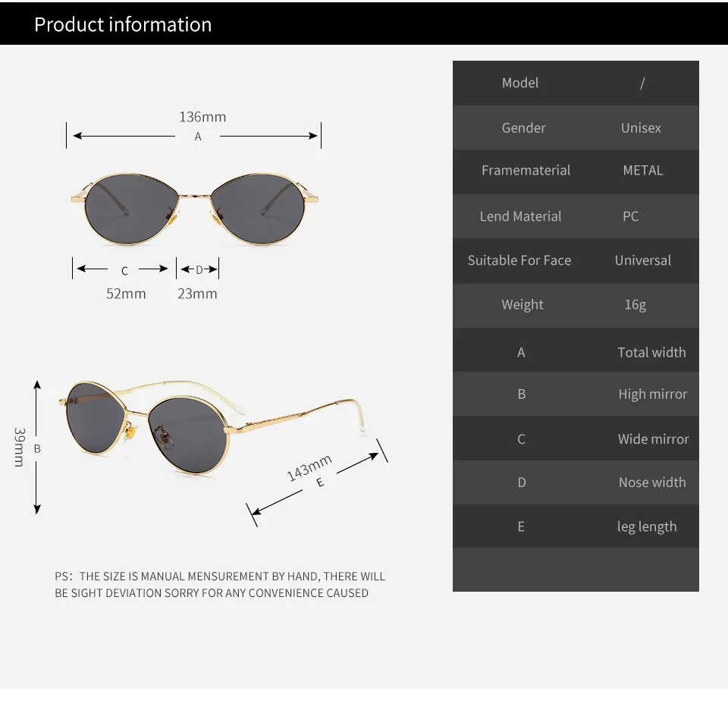The image size is (728, 707).
Task: Select the Gender row in table
Action: click(576, 127)
